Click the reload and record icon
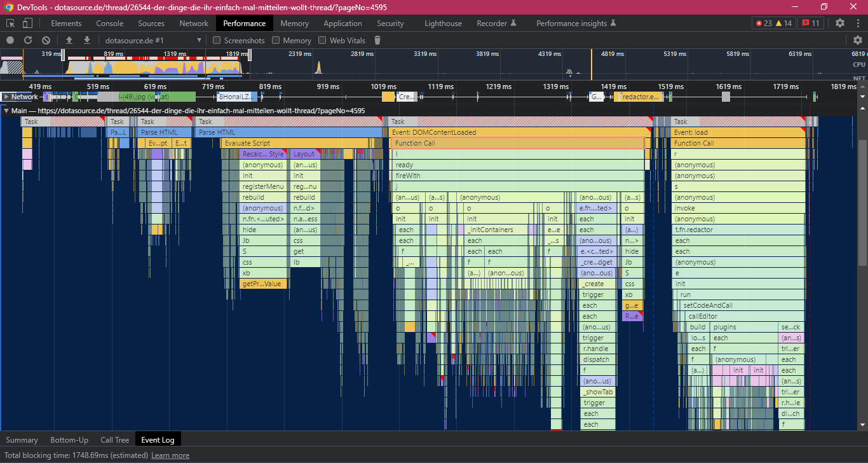This screenshot has width=868, height=463. [x=28, y=40]
